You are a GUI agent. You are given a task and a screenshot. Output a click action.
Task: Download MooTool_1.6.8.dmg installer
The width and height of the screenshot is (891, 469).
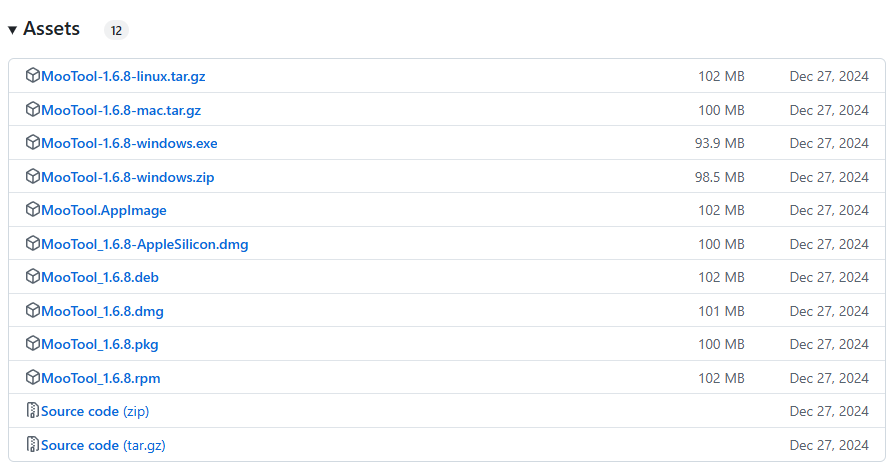[102, 311]
